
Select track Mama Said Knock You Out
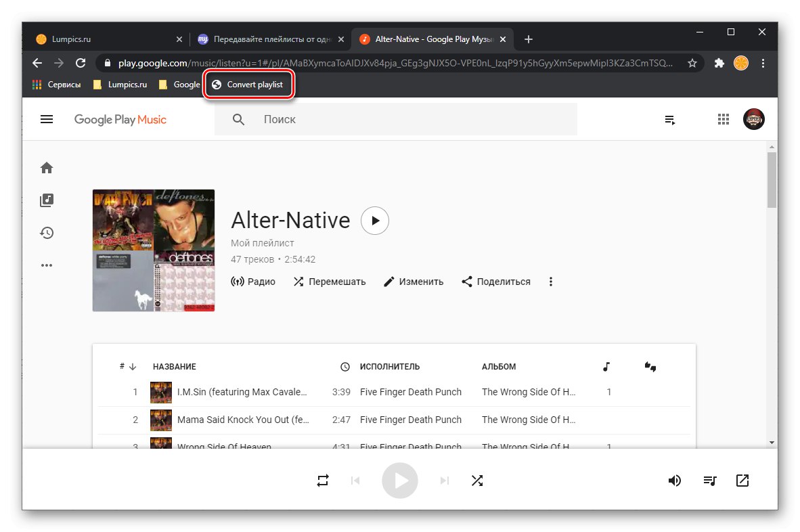click(243, 420)
